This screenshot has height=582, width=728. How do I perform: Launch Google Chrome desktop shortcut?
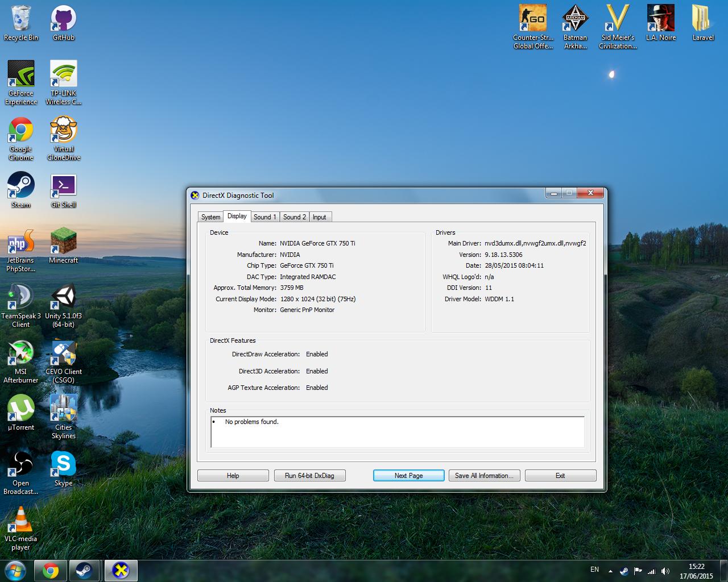(21, 139)
